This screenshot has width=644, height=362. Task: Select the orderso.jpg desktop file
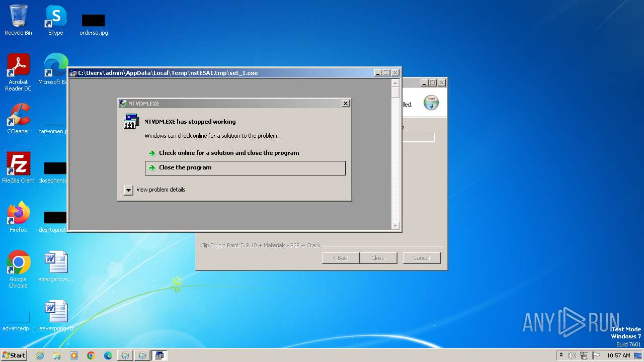point(94,24)
